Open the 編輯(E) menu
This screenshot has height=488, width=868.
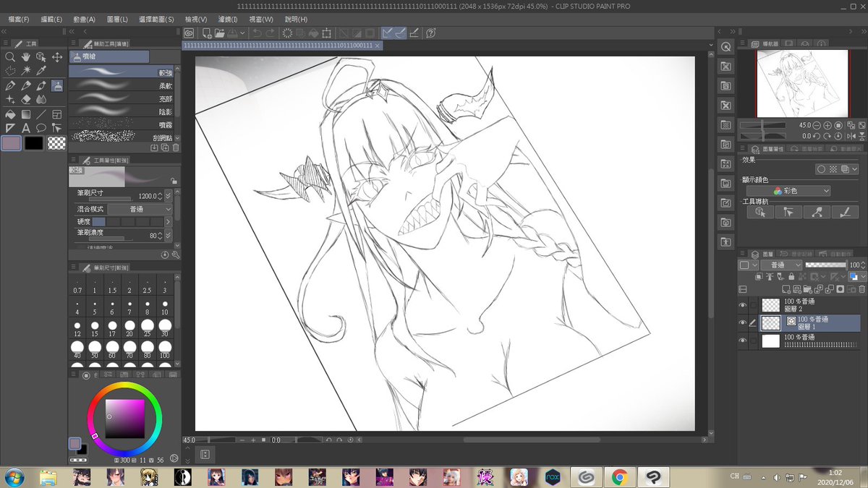(x=51, y=19)
